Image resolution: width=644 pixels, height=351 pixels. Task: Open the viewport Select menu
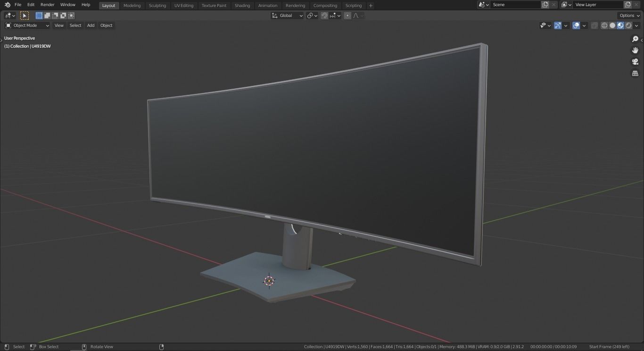[x=75, y=25]
